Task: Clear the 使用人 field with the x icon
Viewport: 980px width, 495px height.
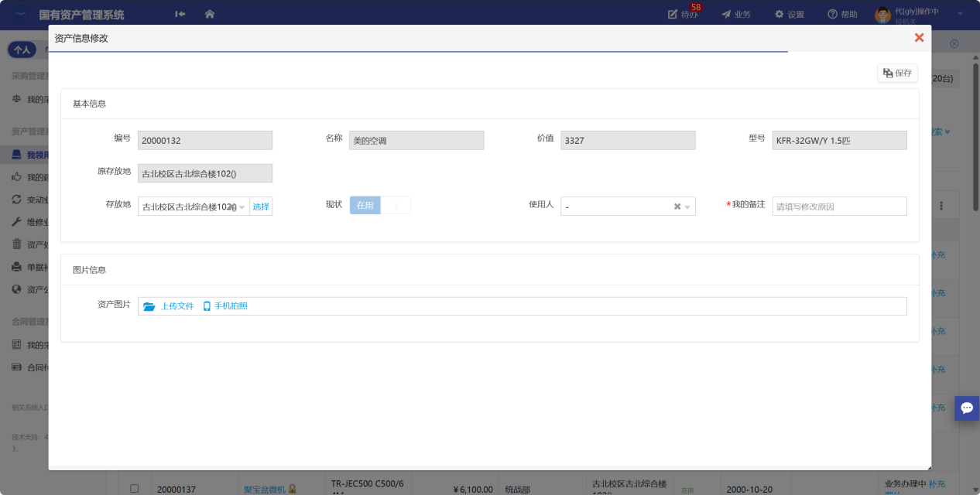Action: pos(677,207)
